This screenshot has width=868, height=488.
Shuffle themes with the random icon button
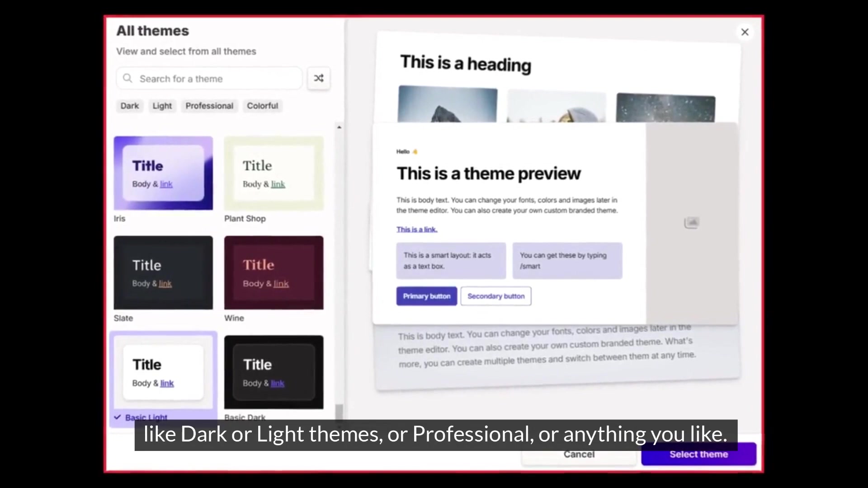319,78
